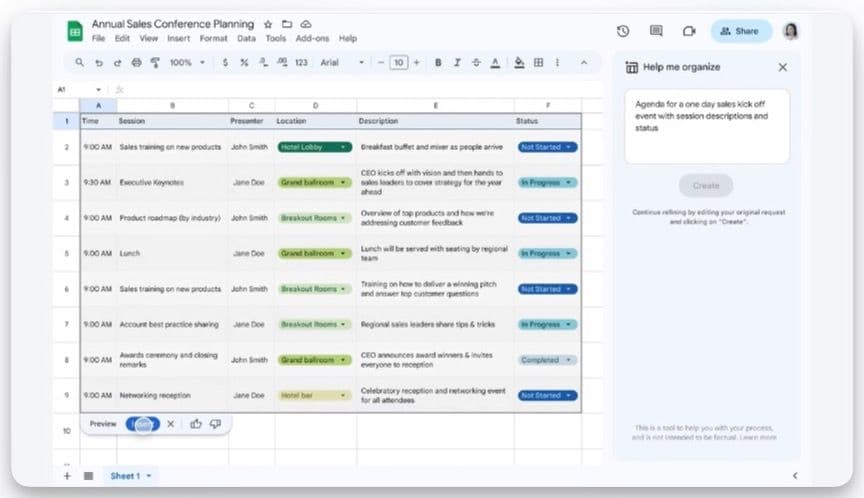Open the Arial font dropdown
The width and height of the screenshot is (864, 498).
point(341,63)
